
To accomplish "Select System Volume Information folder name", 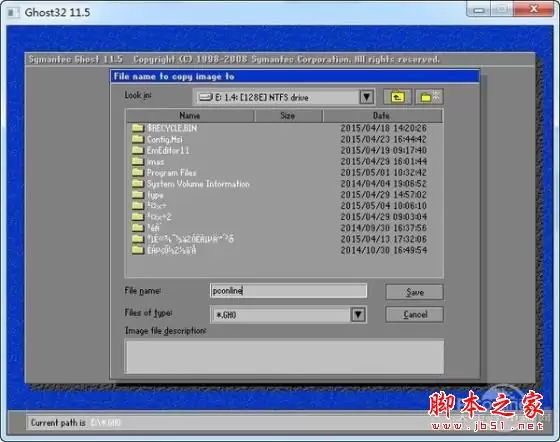I will coord(198,184).
